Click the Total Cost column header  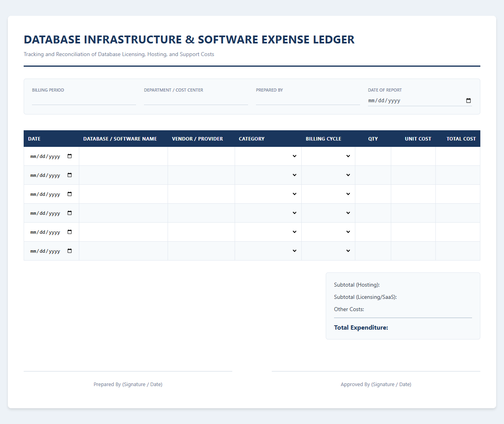pos(461,139)
